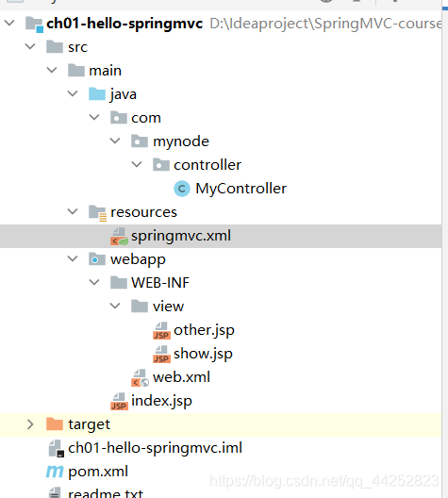Select the main folder label

coord(105,71)
